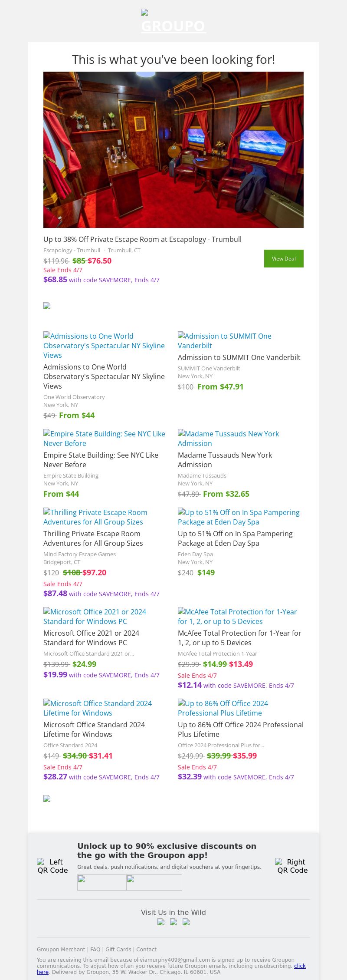Image resolution: width=347 pixels, height=980 pixels.
Task: Click the Left QR Code image
Action: (x=52, y=866)
